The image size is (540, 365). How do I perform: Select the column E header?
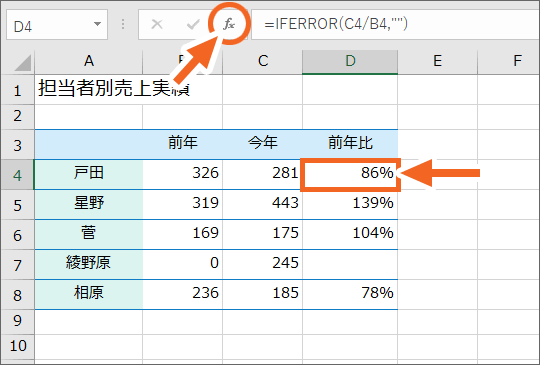point(437,61)
